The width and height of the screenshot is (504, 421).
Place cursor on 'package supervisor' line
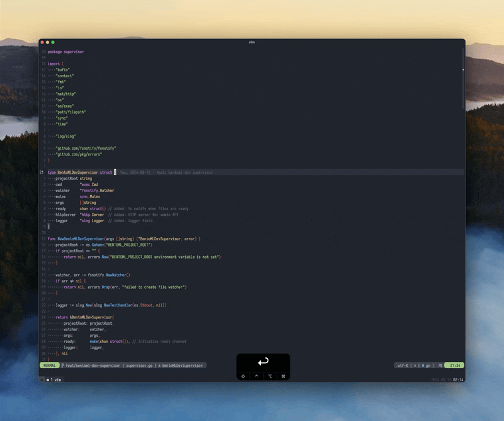66,52
